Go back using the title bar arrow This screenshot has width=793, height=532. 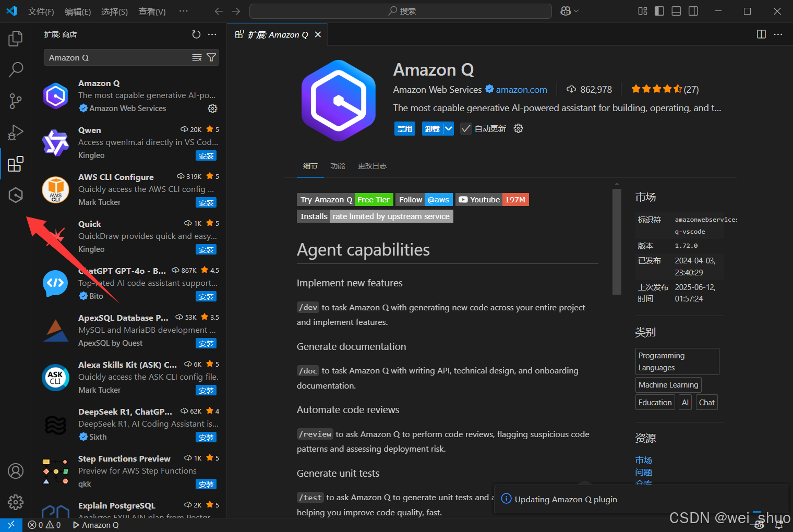click(219, 11)
